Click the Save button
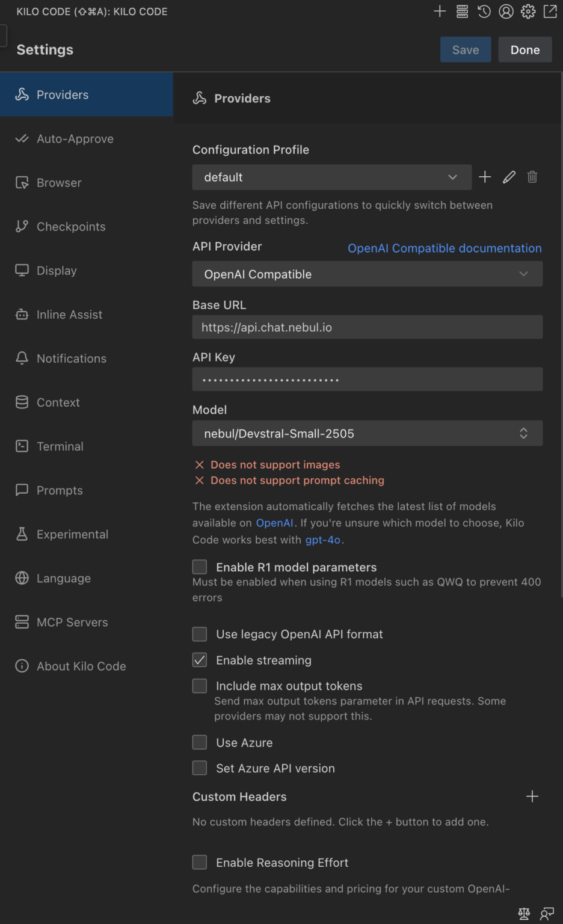The width and height of the screenshot is (563, 924). (465, 49)
